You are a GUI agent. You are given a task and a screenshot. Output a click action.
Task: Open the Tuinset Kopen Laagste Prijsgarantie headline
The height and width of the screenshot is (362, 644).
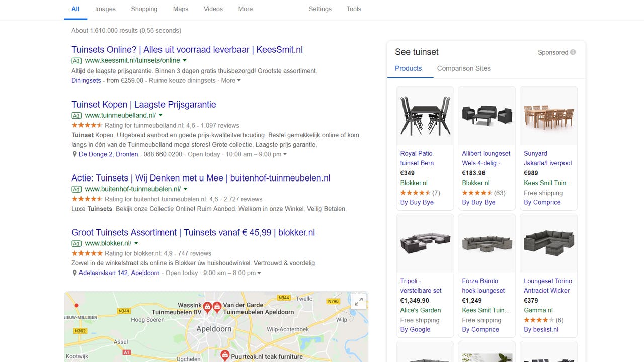point(144,105)
